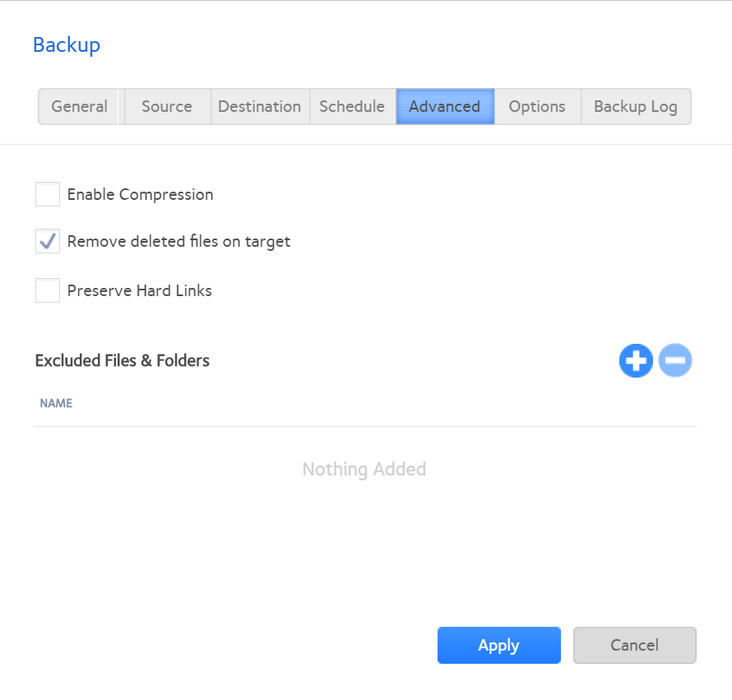Viewport: 732px width, 700px height.
Task: Add an excluded file or folder
Action: coord(636,361)
